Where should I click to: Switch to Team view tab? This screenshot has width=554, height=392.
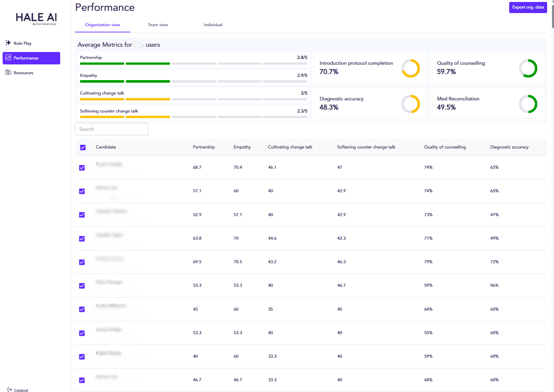tap(158, 25)
